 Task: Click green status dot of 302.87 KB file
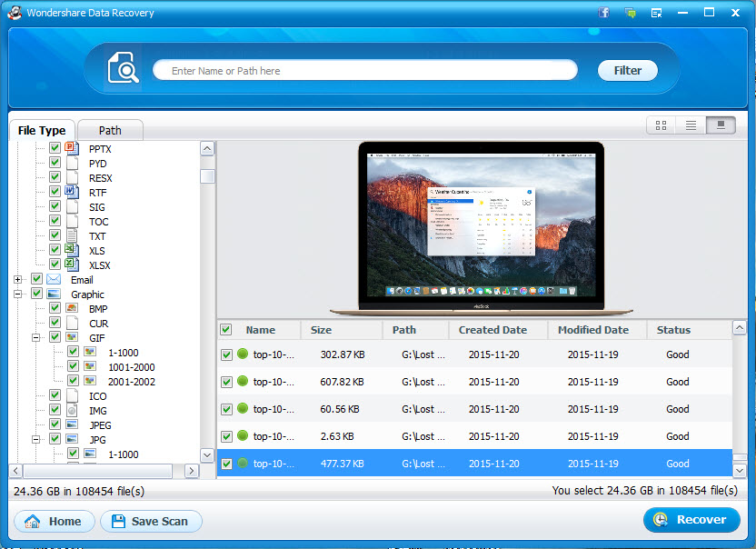click(x=243, y=354)
